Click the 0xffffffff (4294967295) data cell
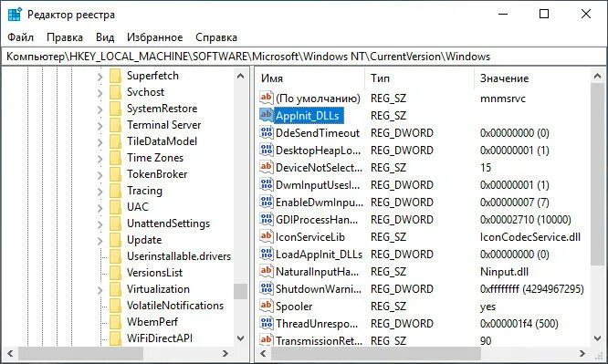The image size is (608, 364). coord(531,289)
